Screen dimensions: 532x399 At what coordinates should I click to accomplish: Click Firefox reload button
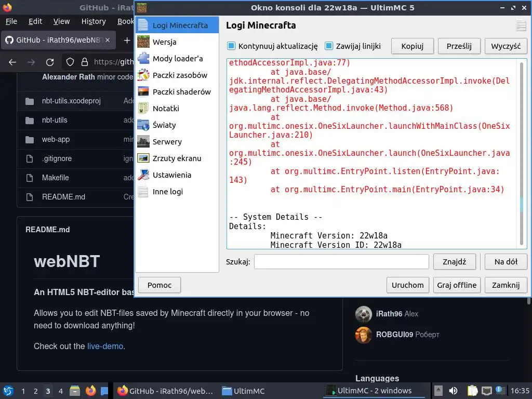click(50, 62)
